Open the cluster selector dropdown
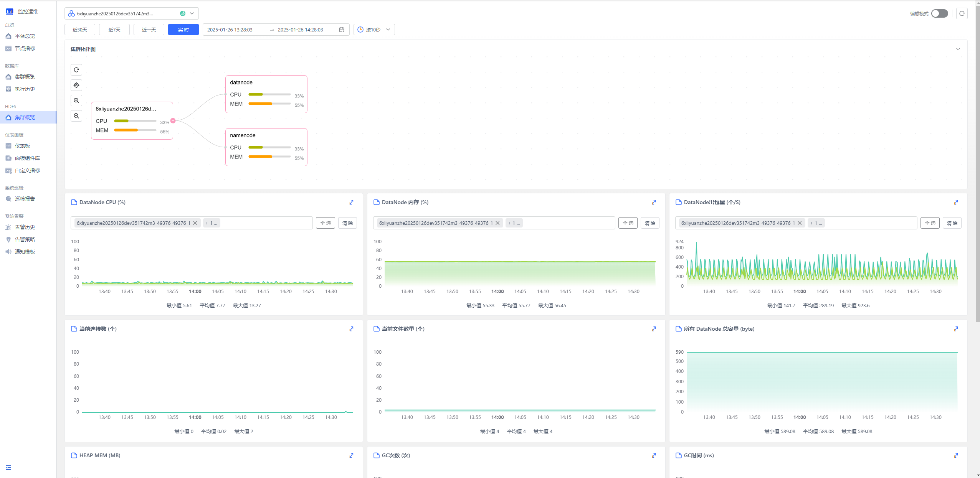 (131, 13)
